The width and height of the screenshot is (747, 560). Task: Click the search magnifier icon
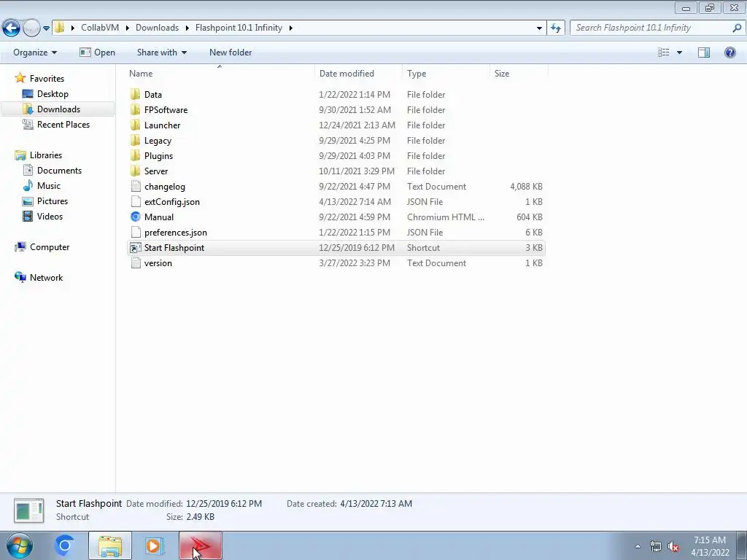[737, 28]
